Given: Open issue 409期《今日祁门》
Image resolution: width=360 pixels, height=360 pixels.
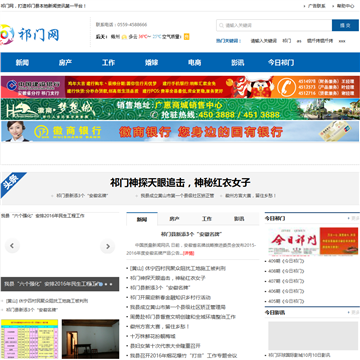Looking at the screenshot, I should [286, 261].
